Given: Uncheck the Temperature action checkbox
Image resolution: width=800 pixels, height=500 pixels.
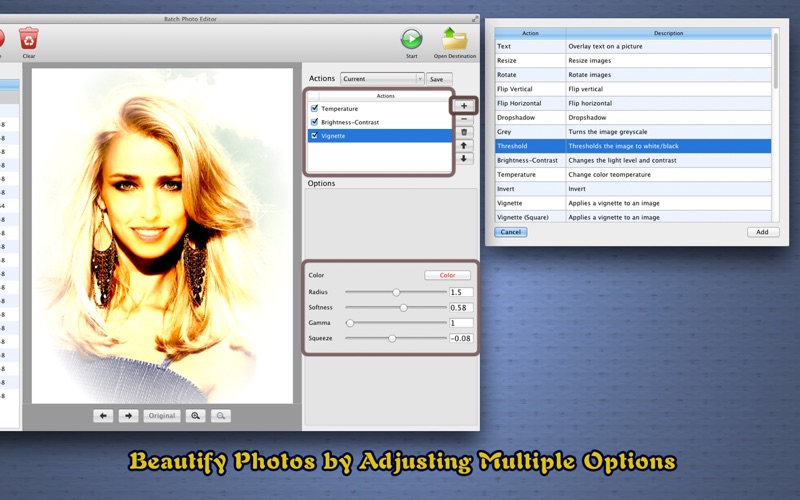Looking at the screenshot, I should coord(315,108).
